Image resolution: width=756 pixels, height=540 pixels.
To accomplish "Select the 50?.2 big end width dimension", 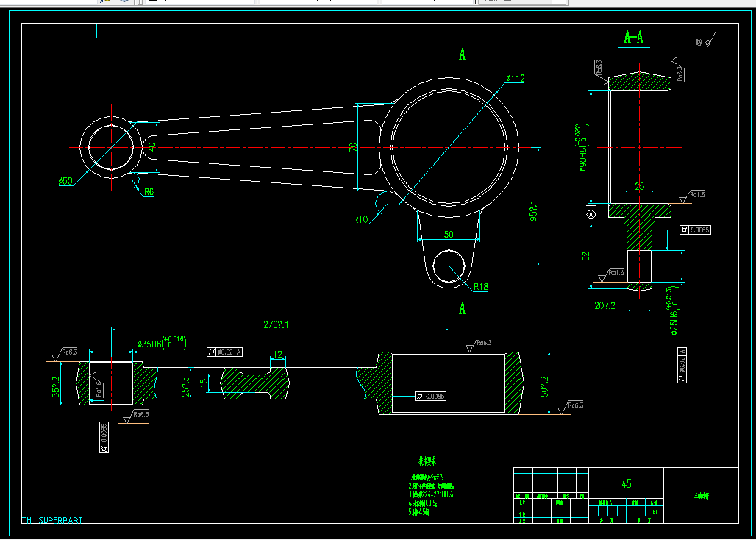I will click(544, 387).
